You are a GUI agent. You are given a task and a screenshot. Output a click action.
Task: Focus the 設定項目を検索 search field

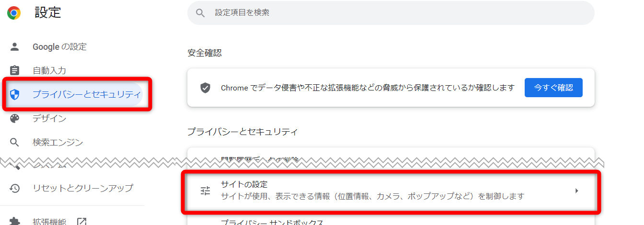click(391, 13)
